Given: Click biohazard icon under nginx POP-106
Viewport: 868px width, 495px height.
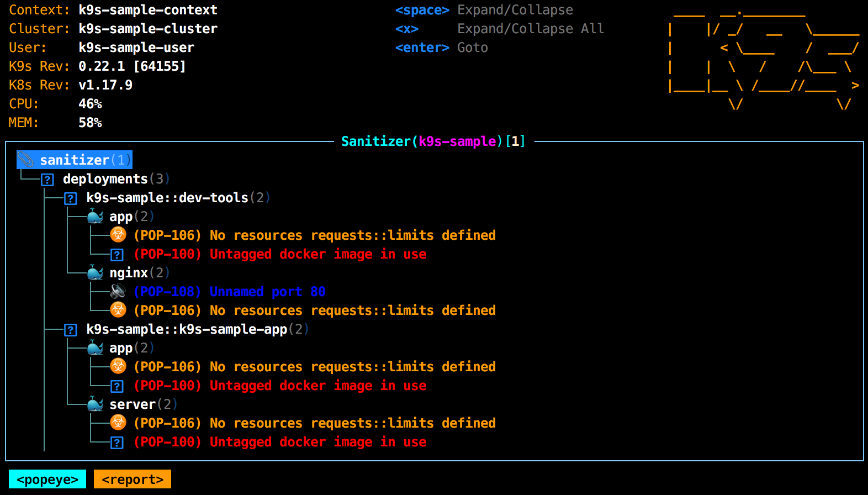Looking at the screenshot, I should 118,310.
